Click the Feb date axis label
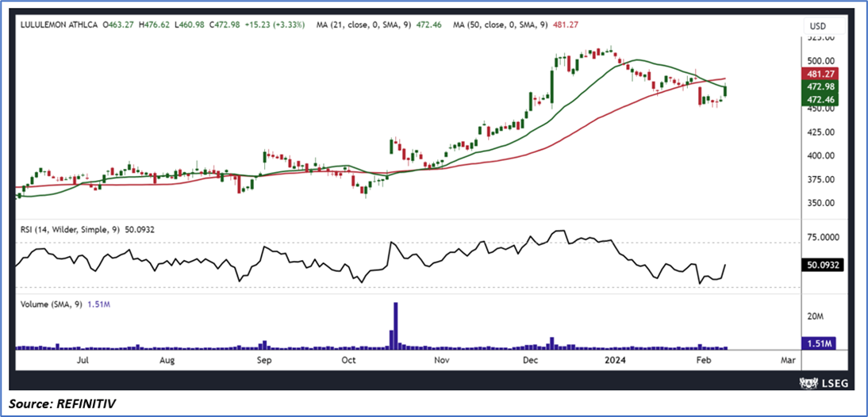The width and height of the screenshot is (868, 417). tap(704, 362)
